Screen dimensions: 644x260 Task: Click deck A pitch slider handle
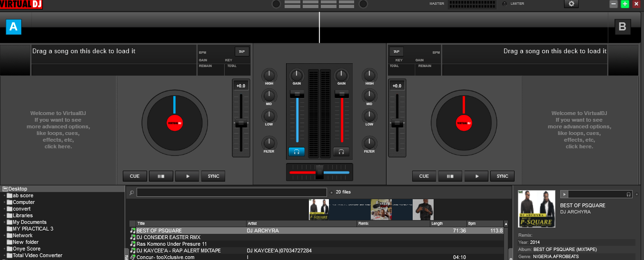click(x=241, y=123)
